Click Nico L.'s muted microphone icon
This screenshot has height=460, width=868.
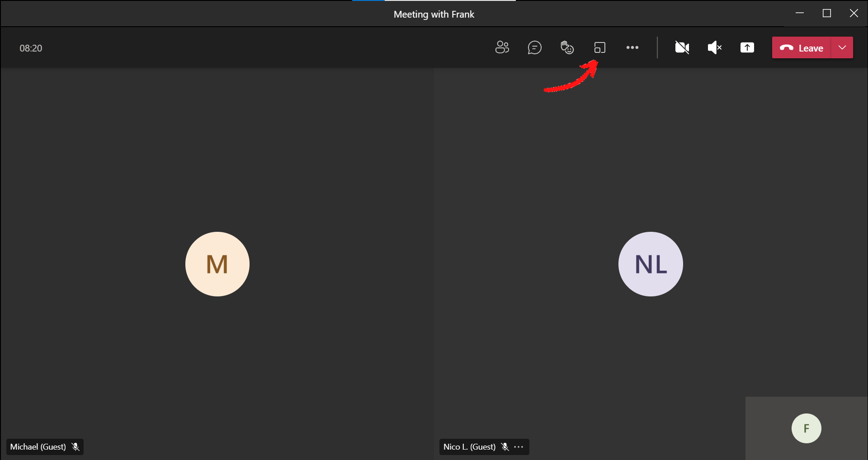click(x=505, y=447)
